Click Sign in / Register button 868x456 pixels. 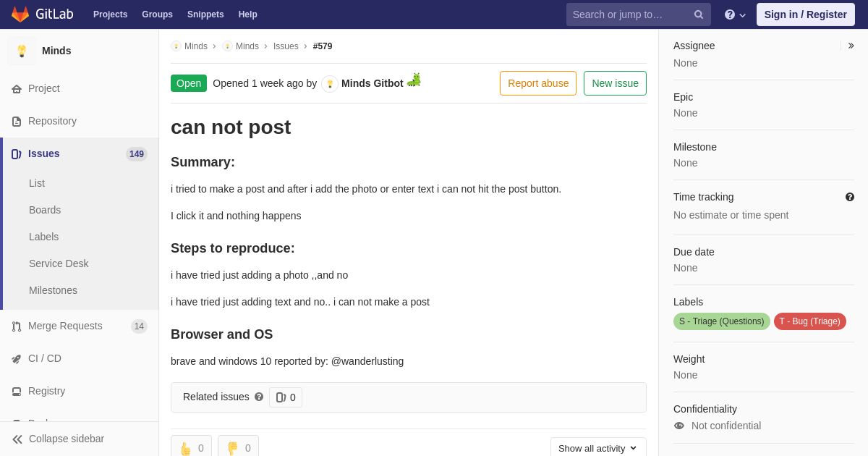tap(806, 14)
